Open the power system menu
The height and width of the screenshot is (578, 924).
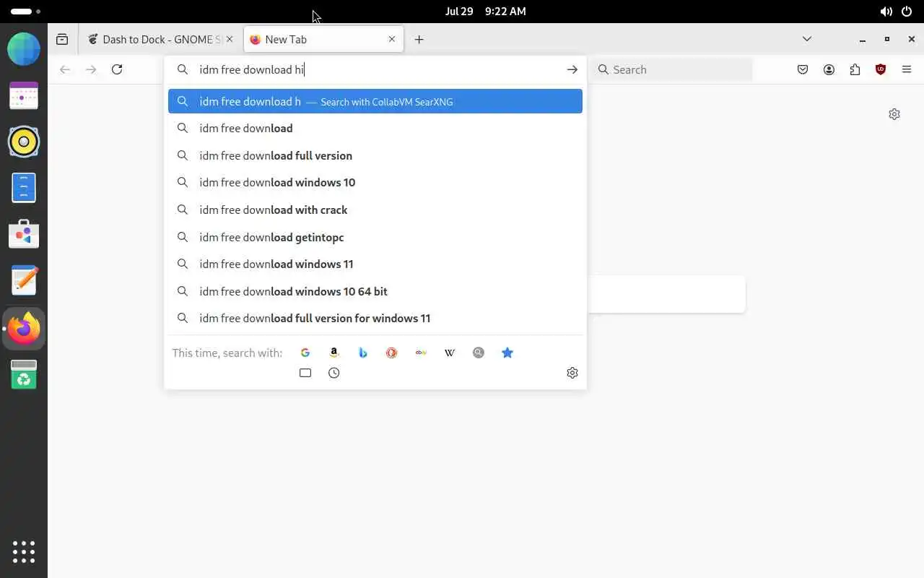pos(907,12)
